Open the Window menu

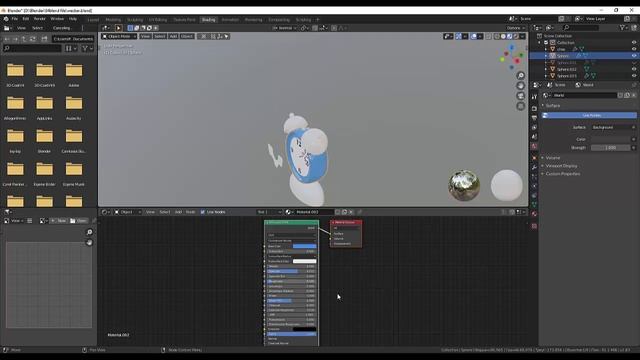click(x=57, y=19)
